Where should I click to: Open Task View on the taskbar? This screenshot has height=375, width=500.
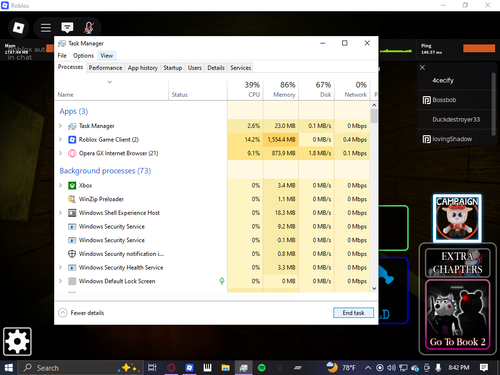click(152, 368)
